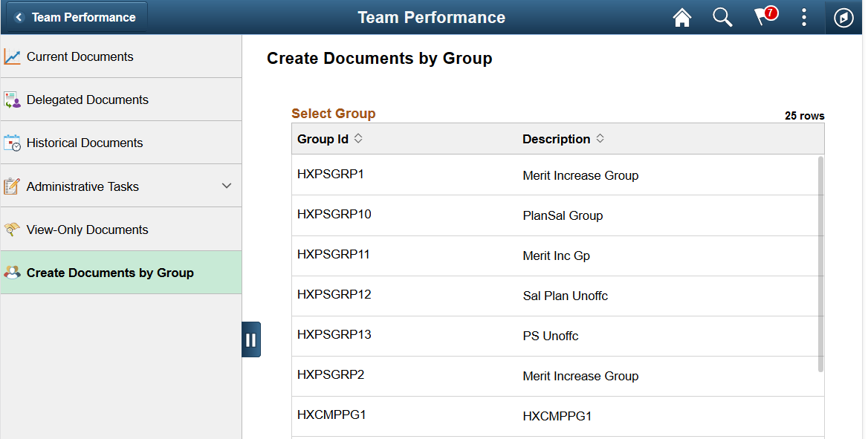Click the Current Documents chart icon

pos(12,56)
